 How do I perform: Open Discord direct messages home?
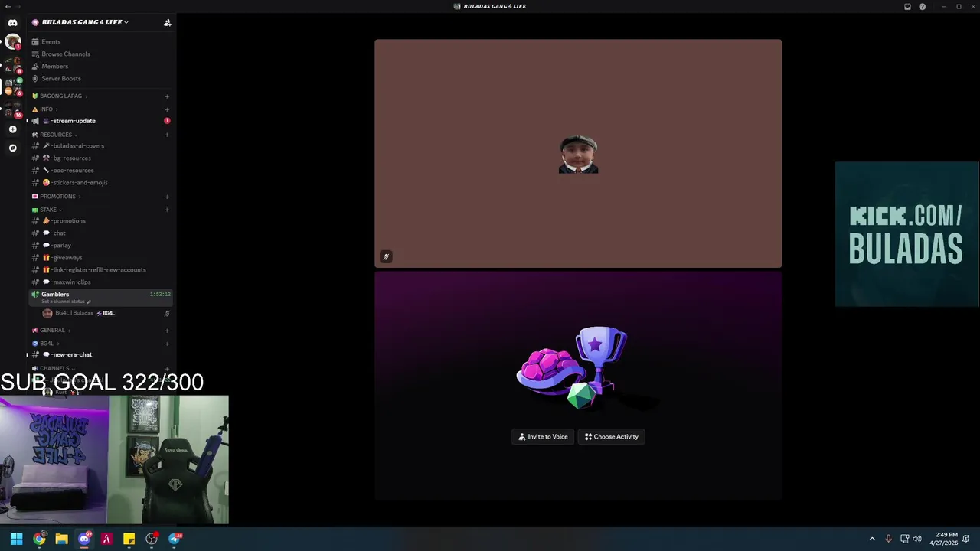[12, 23]
